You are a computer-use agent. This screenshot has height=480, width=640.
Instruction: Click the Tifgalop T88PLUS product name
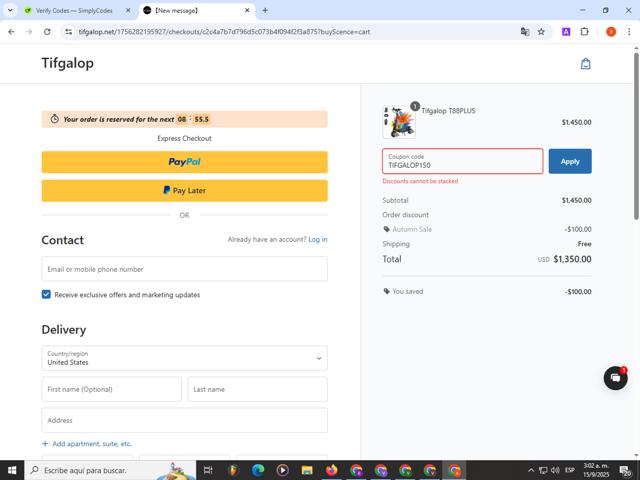[x=448, y=111]
